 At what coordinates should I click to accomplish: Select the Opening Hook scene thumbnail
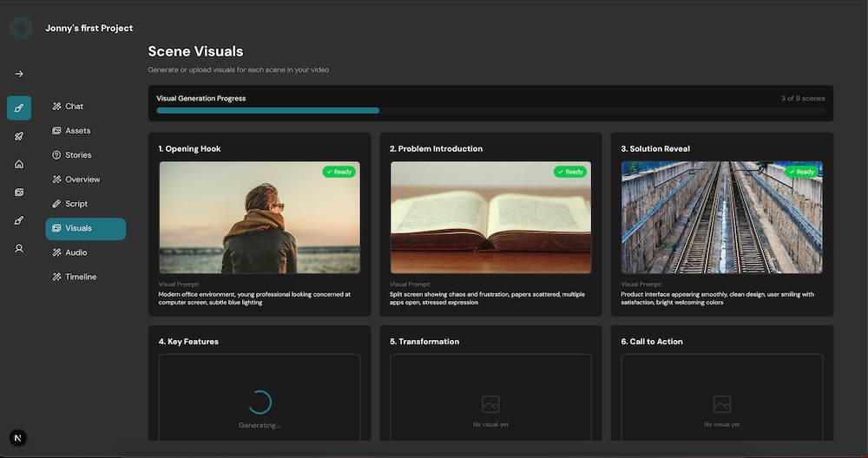click(260, 218)
